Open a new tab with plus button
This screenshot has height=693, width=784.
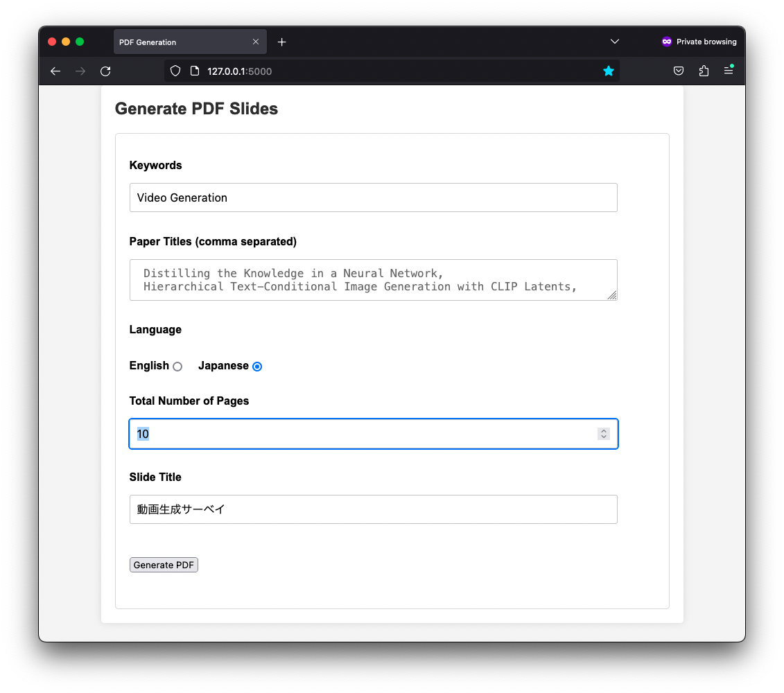(x=281, y=42)
